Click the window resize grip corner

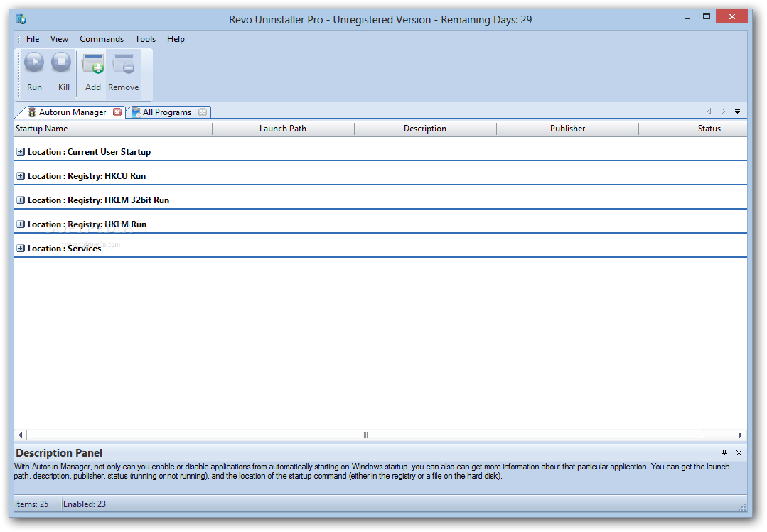coord(742,506)
